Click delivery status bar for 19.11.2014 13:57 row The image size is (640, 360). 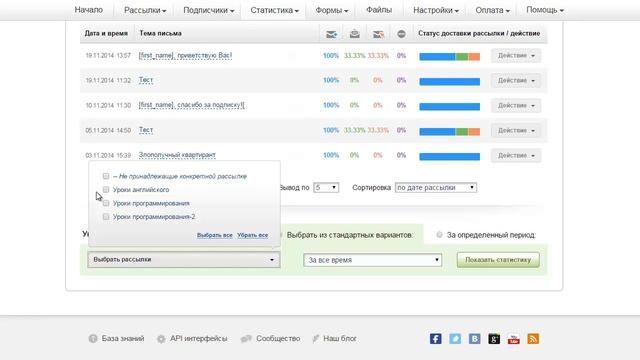(x=449, y=56)
